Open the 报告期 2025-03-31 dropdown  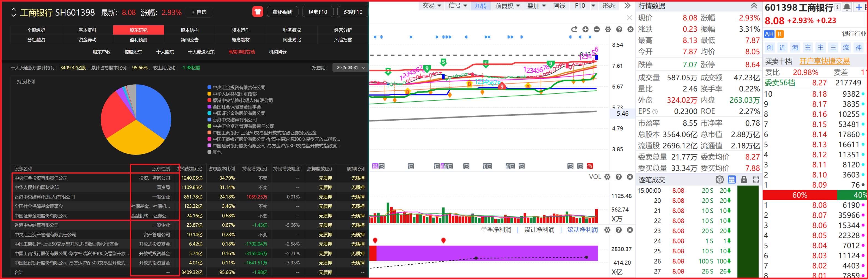point(350,67)
